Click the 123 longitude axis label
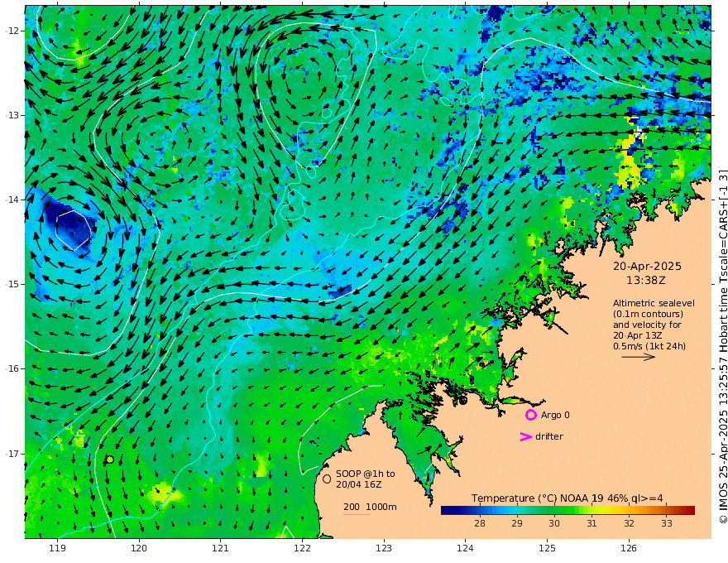The height and width of the screenshot is (563, 728). pos(383,547)
